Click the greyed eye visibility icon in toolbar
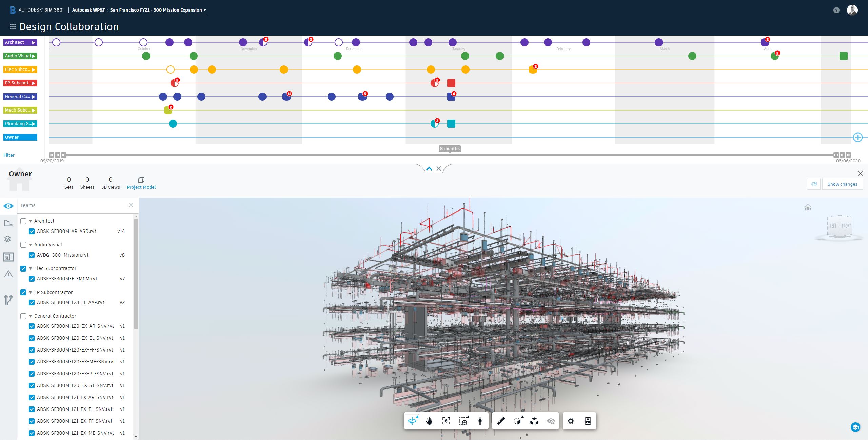The height and width of the screenshot is (440, 868). tap(551, 421)
